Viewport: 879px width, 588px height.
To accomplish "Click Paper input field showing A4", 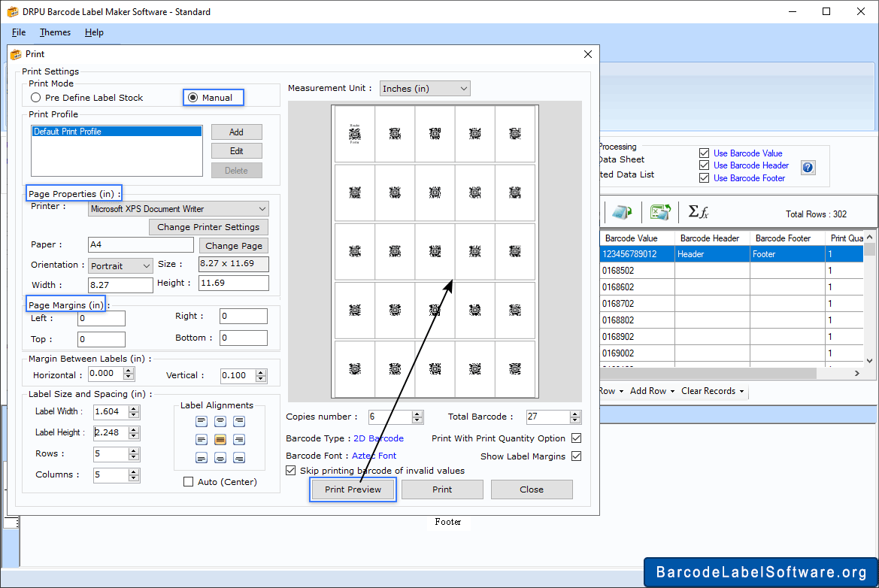I will 141,244.
